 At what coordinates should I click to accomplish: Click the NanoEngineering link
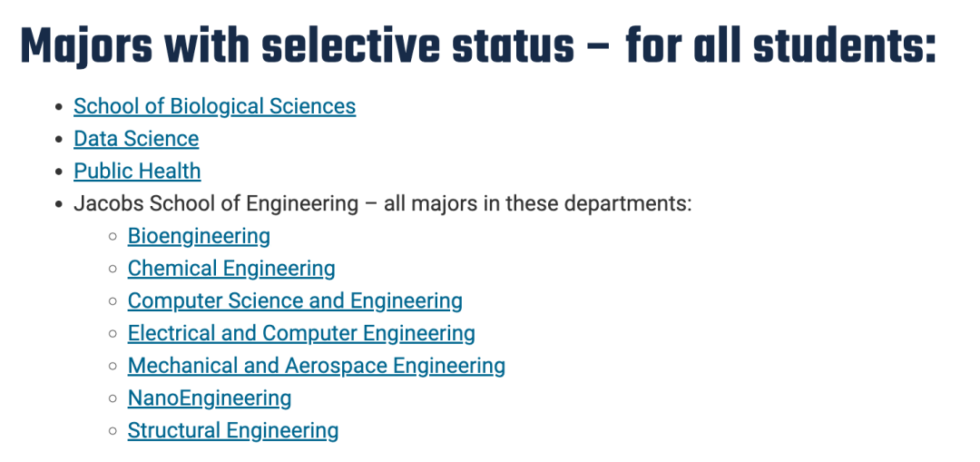[x=210, y=398]
